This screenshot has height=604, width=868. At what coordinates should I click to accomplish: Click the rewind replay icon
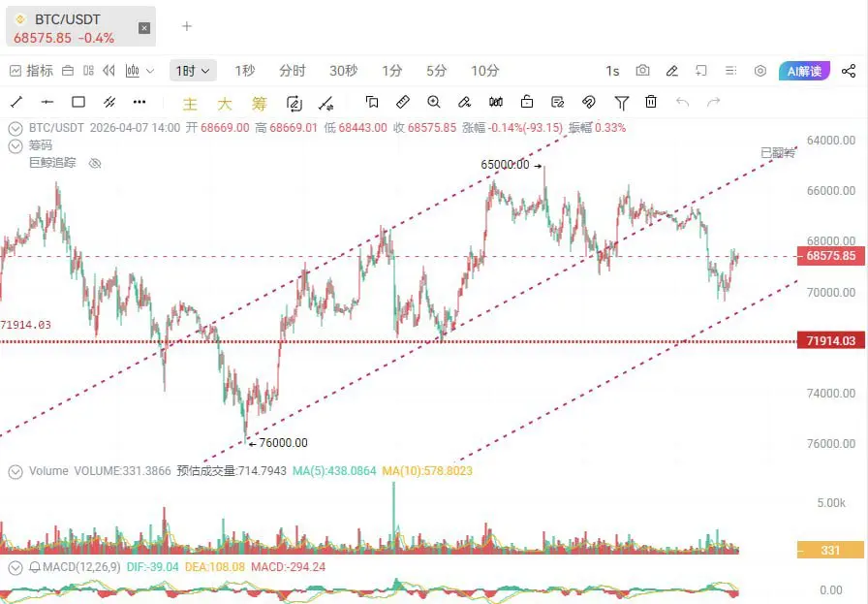click(x=109, y=71)
